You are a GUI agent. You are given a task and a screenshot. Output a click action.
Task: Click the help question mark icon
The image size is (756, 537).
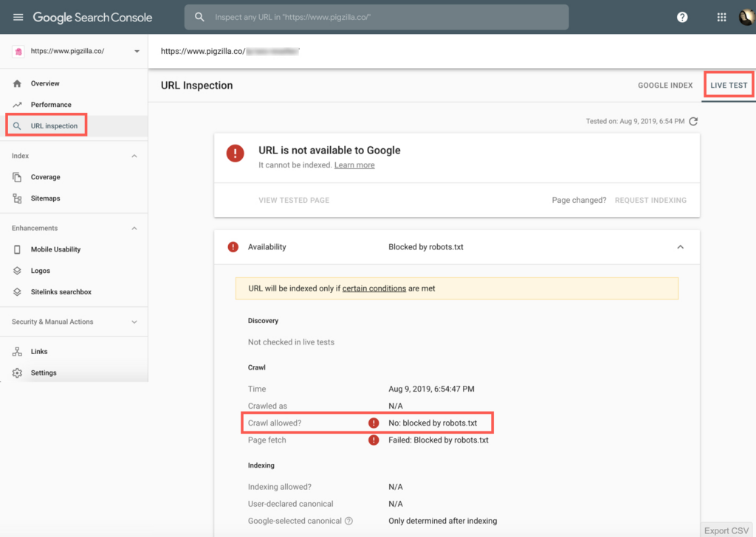683,17
